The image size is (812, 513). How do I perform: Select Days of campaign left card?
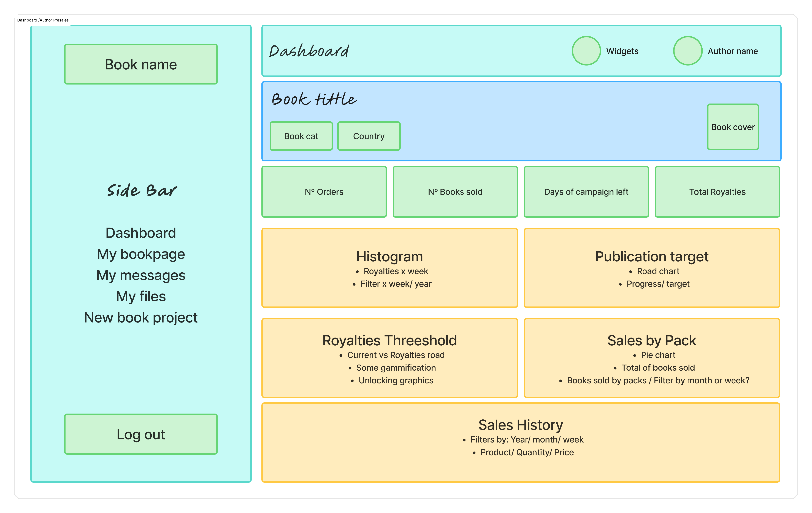586,191
